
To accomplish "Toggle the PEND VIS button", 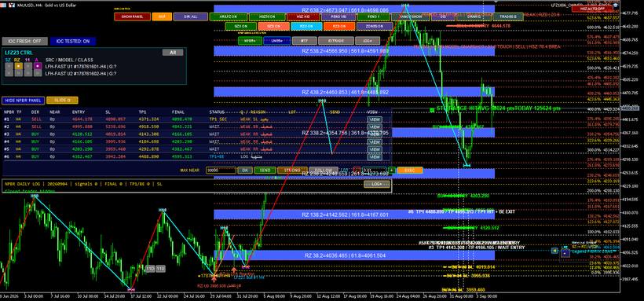I will click(338, 17).
